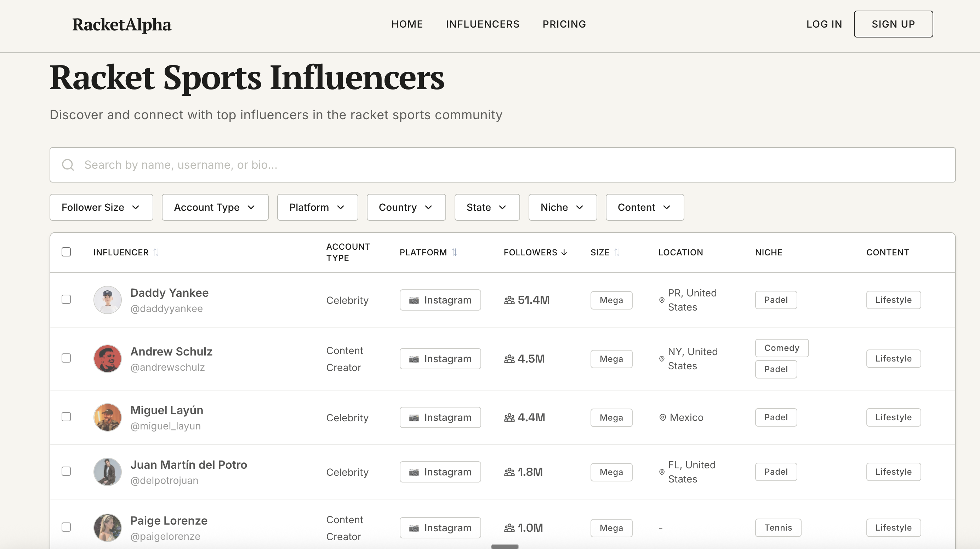980x549 pixels.
Task: Toggle the select-all header checkbox
Action: pos(66,252)
